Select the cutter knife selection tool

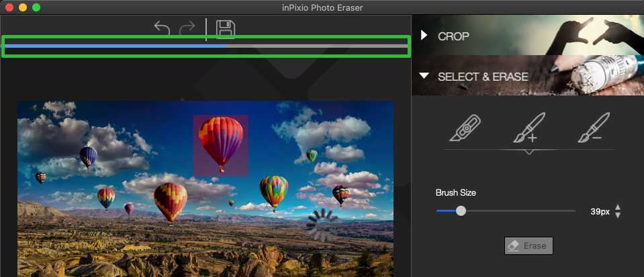tap(465, 128)
